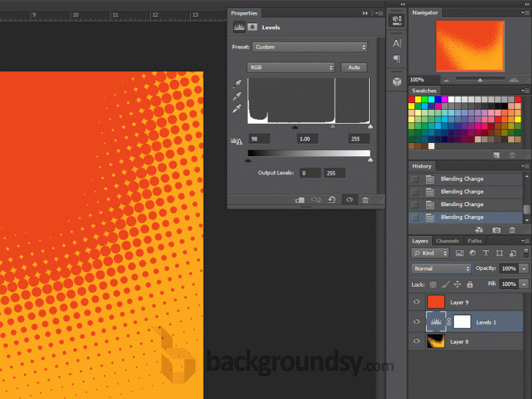This screenshot has height=399, width=532.
Task: Hide Layer 8 with its eye icon
Action: coord(416,341)
